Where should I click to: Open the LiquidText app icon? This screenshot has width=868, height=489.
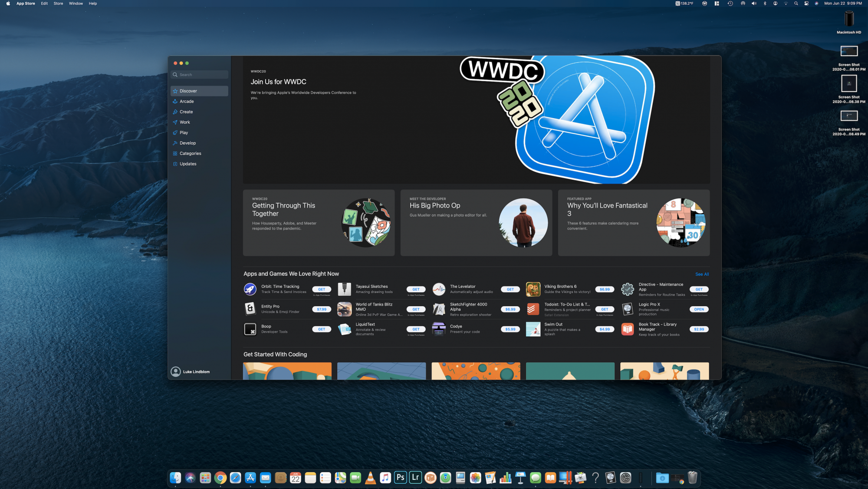(x=344, y=329)
